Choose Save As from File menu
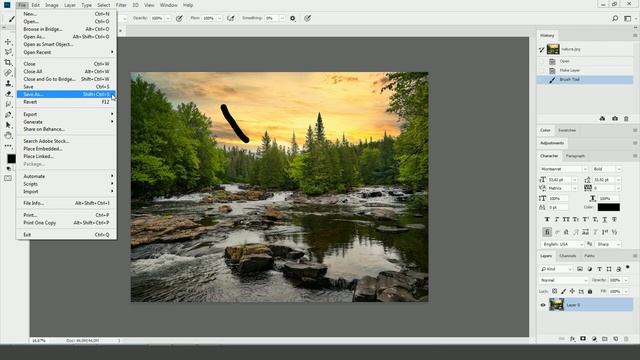 (x=66, y=94)
